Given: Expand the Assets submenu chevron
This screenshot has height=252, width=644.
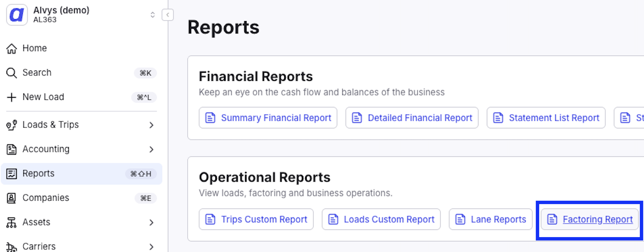Looking at the screenshot, I should point(151,223).
